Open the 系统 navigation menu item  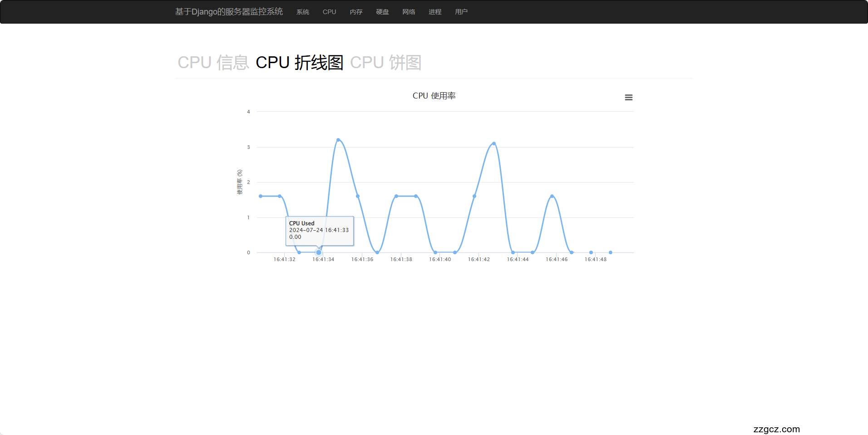(302, 12)
